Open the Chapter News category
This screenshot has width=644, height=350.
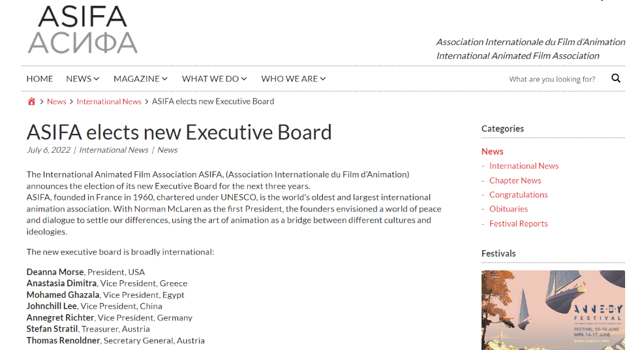[515, 180]
